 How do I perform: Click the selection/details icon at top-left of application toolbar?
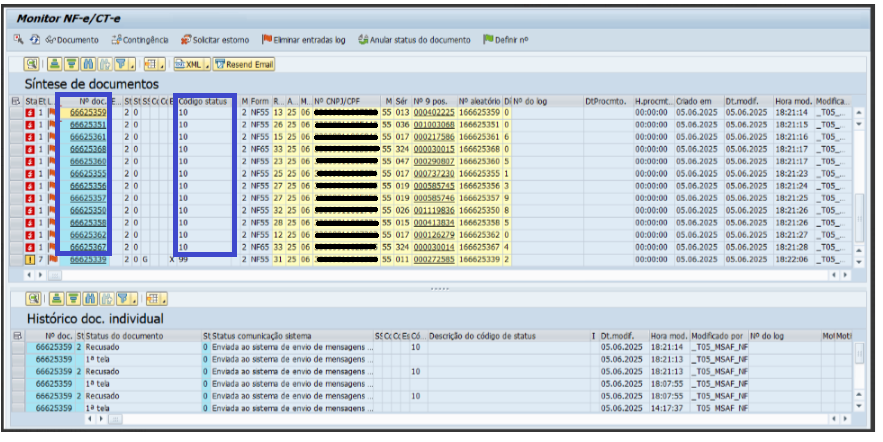click(19, 39)
